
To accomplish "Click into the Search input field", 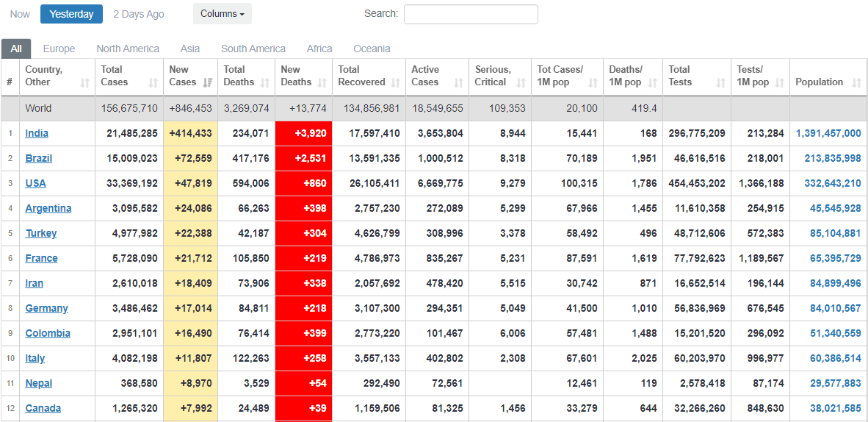I will pos(471,14).
